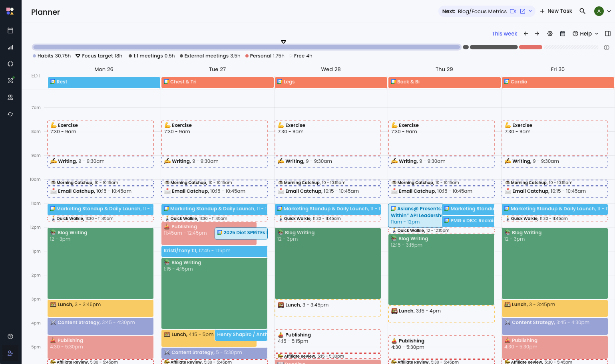
Task: Go to the next week arrow
Action: pyautogui.click(x=537, y=34)
